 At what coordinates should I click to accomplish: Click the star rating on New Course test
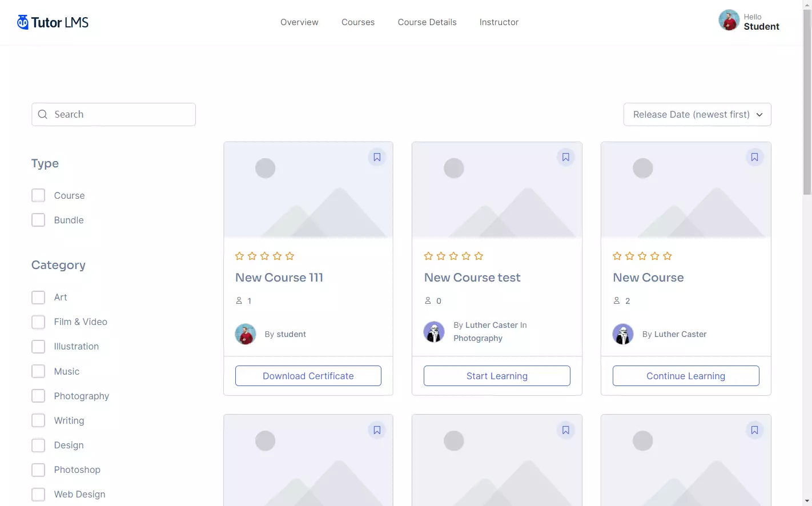click(x=453, y=256)
